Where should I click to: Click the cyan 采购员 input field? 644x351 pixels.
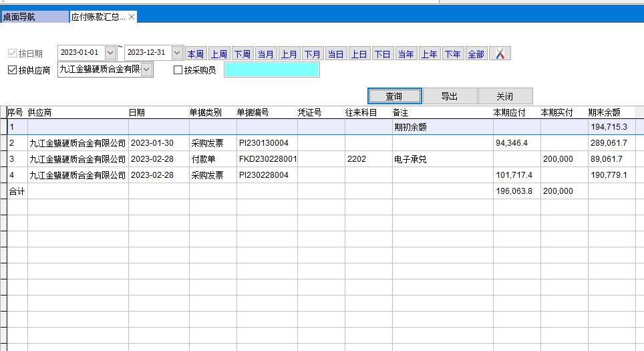(271, 70)
